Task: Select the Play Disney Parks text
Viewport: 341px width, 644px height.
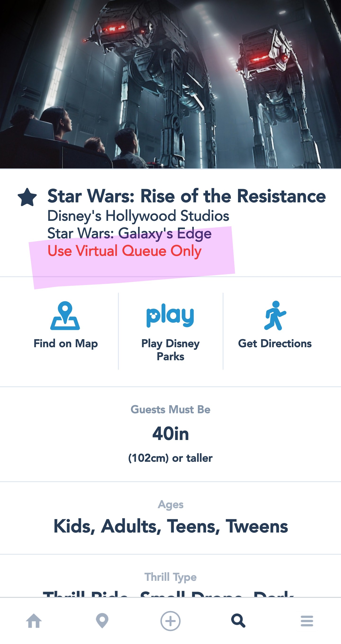Action: coord(170,350)
